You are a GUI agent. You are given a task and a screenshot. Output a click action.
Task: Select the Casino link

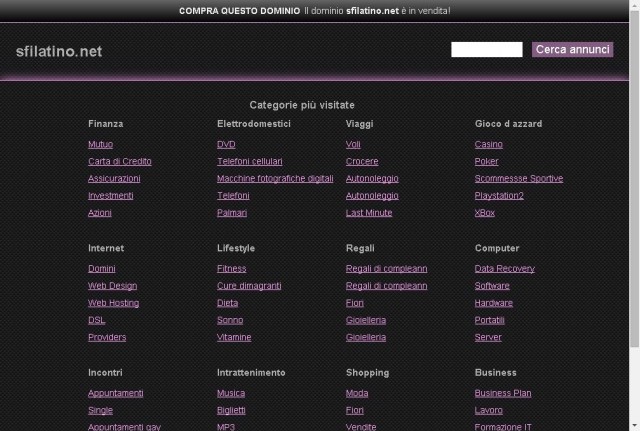[x=489, y=144]
